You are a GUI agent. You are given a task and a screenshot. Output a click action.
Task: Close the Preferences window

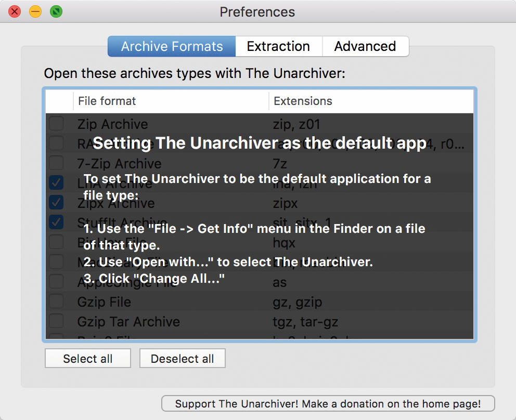click(x=15, y=12)
